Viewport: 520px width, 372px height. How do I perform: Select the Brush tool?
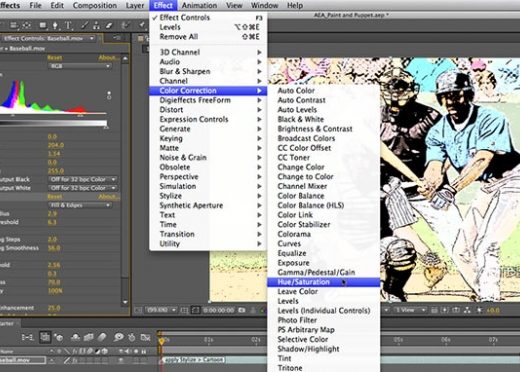[85, 25]
